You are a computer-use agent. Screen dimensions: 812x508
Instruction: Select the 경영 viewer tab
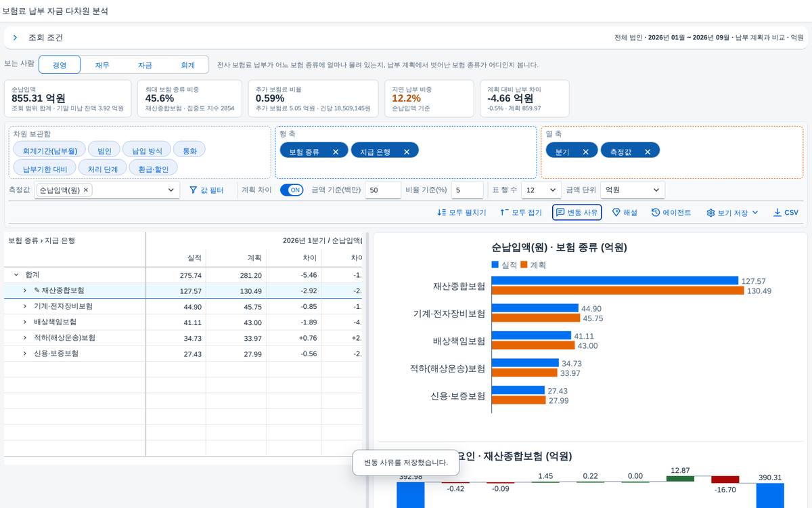[60, 65]
